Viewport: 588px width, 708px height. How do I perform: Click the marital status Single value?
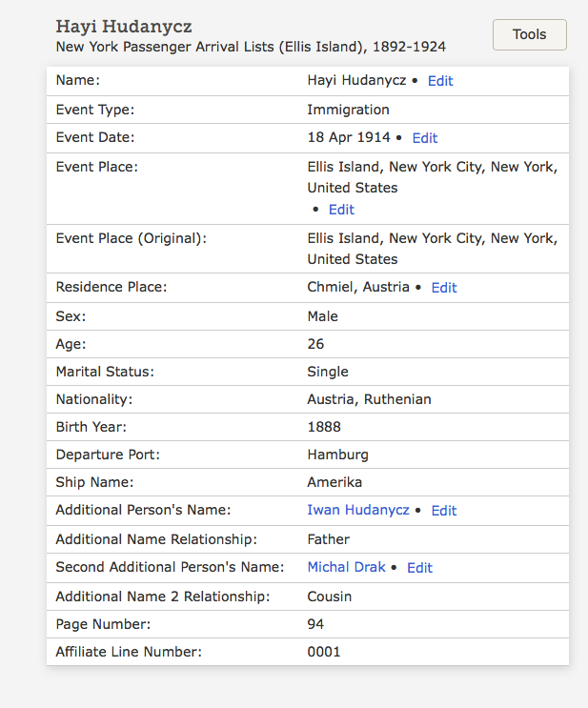328,372
